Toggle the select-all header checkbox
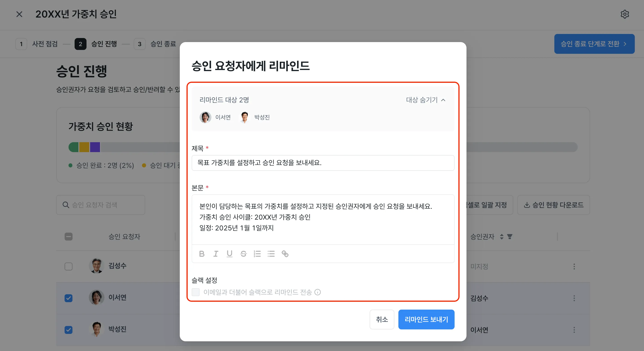Image resolution: width=644 pixels, height=351 pixels. coord(69,236)
